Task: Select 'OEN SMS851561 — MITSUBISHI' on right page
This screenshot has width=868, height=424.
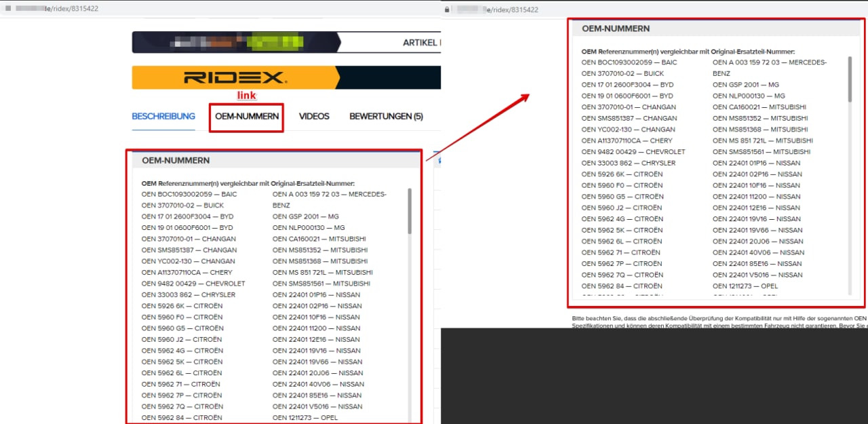Action: pyautogui.click(x=762, y=151)
